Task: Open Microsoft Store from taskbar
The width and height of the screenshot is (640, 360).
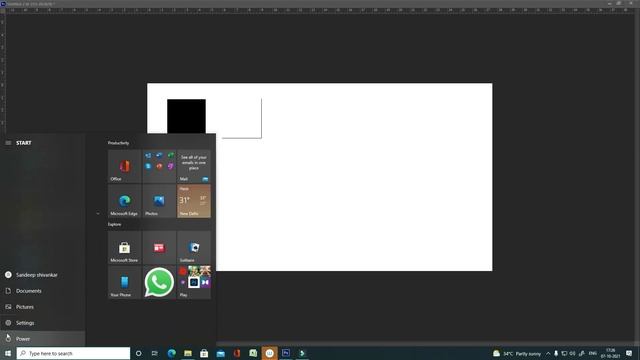Action: tap(204, 353)
